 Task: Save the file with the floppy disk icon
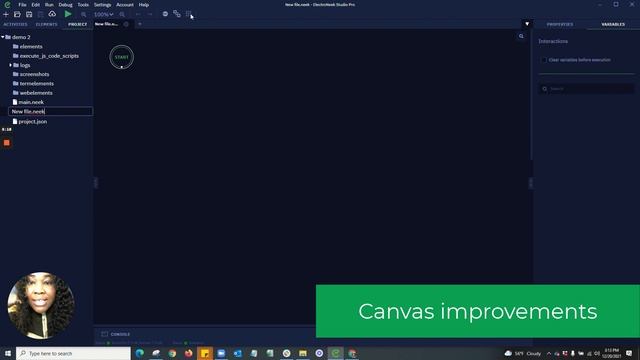pos(29,14)
